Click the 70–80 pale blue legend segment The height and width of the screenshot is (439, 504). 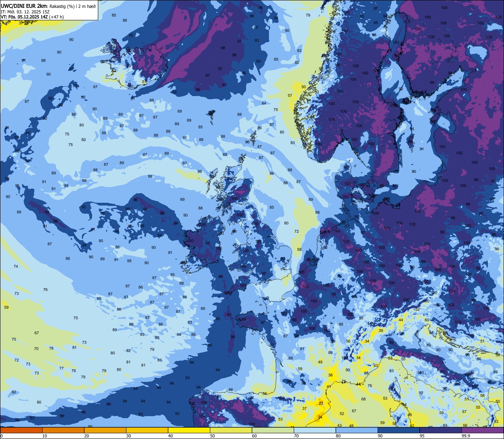click(x=315, y=430)
